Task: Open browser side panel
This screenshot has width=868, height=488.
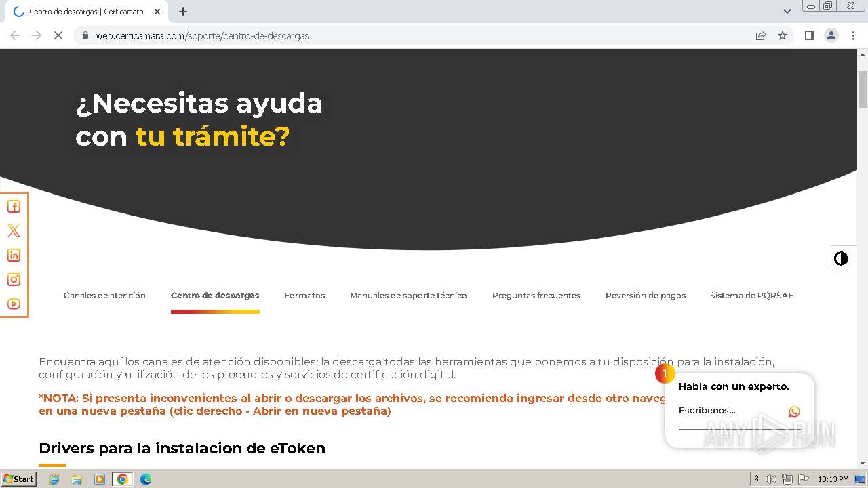Action: [x=809, y=35]
